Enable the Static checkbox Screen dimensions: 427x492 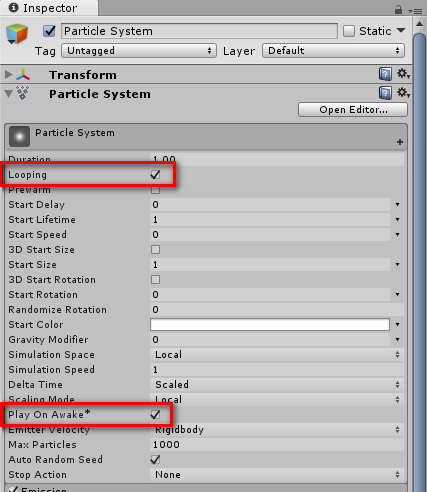(x=349, y=31)
